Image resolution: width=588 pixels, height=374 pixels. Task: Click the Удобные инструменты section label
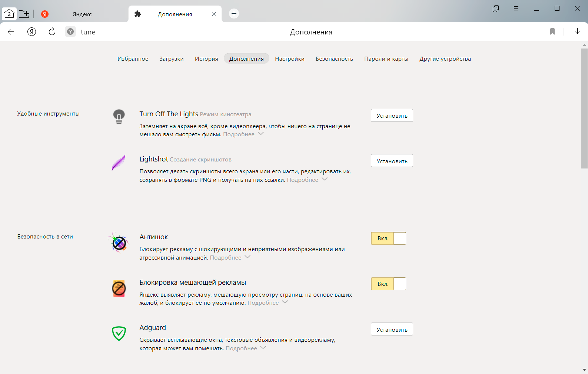coord(48,114)
